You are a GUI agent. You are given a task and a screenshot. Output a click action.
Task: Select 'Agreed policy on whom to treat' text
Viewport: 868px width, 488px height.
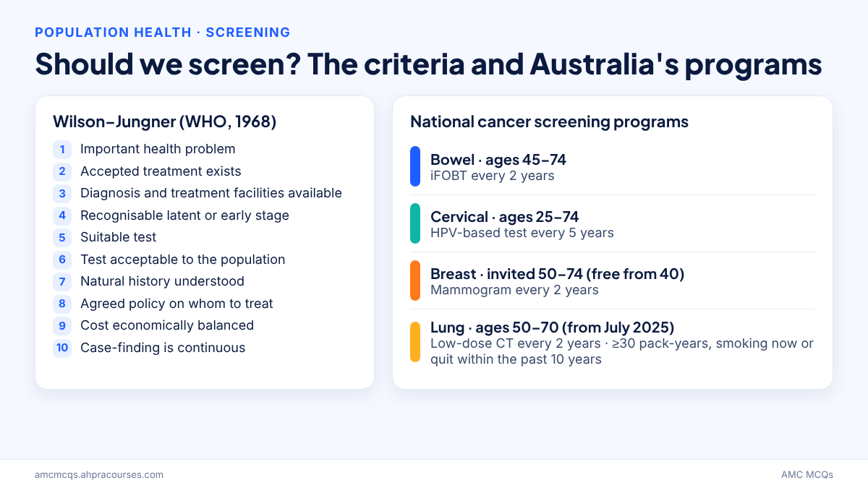pyautogui.click(x=176, y=304)
